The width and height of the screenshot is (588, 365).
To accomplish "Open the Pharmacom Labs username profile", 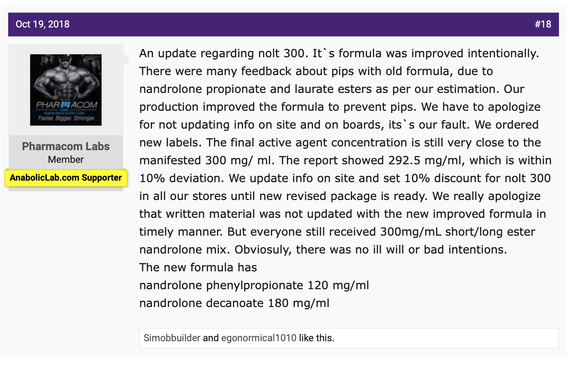I will point(66,146).
